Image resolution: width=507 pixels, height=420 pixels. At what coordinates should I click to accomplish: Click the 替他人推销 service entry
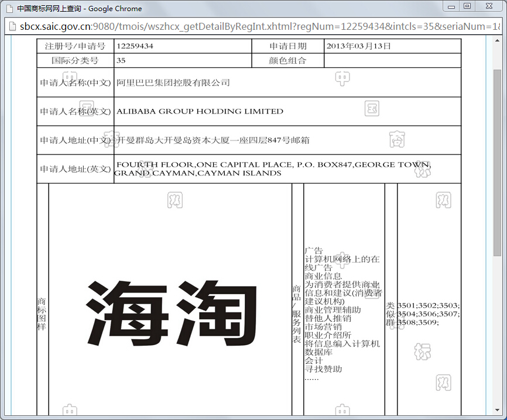pos(328,318)
